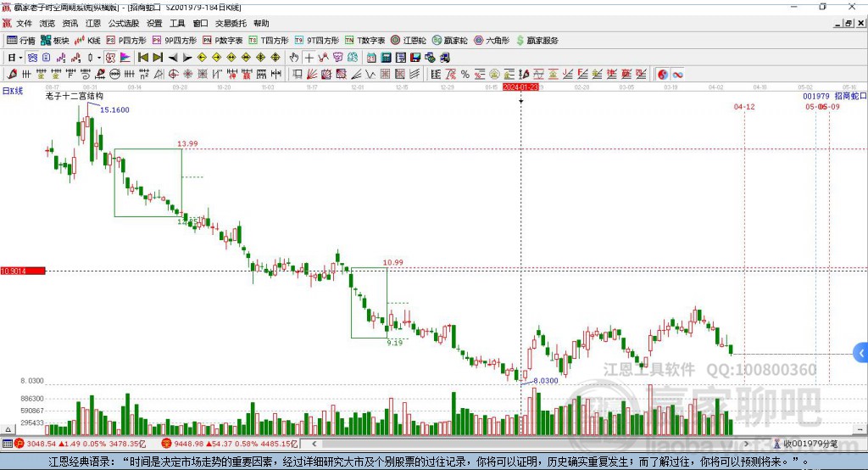Select the hand pan tool icon
Image resolution: width=868 pixels, height=470 pixels.
click(294, 58)
